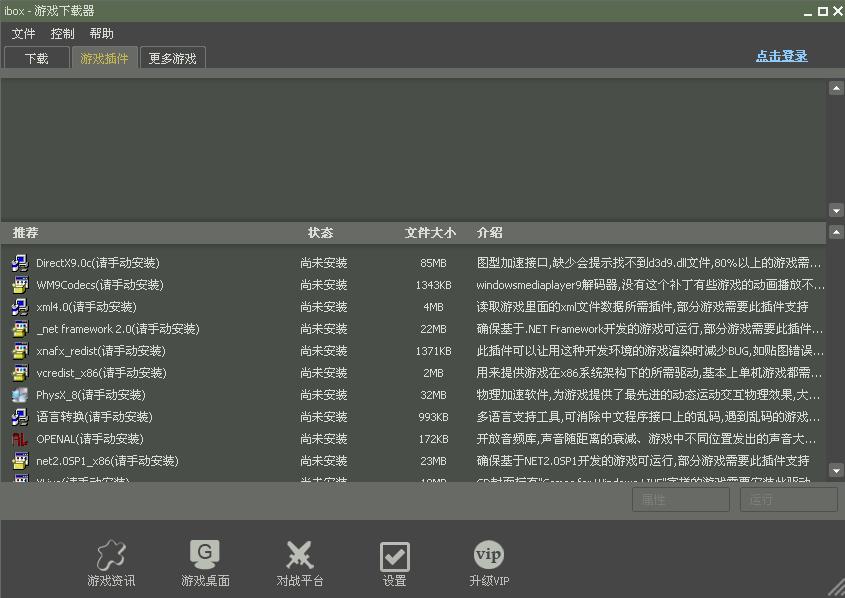Click the 993KB file size cell

pos(433,418)
